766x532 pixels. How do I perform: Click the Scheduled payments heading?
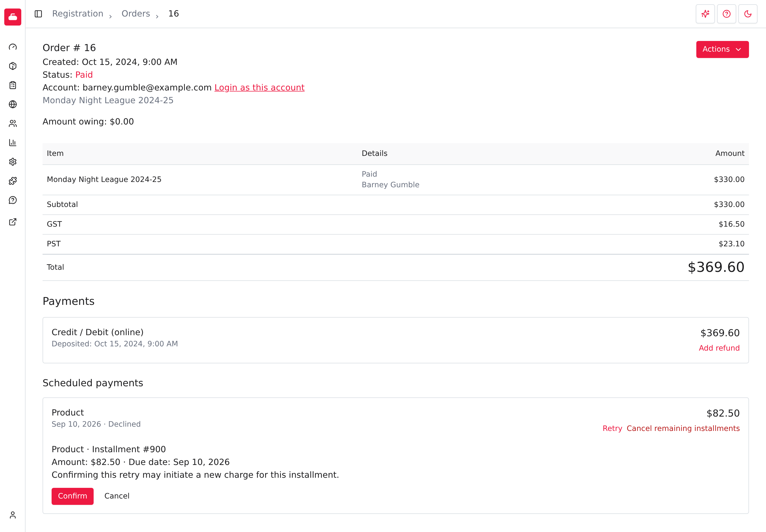[93, 383]
